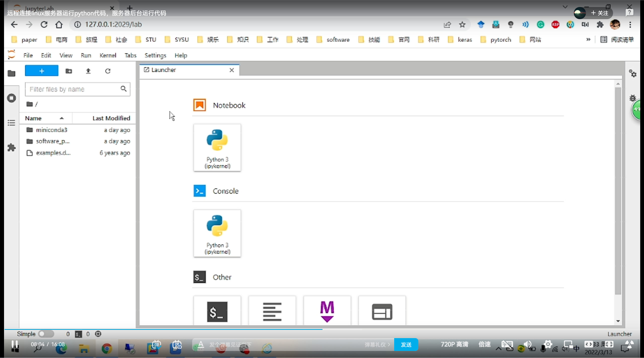Toggle the Simple interface mode switch
Screen dimensions: 644x358
point(46,334)
